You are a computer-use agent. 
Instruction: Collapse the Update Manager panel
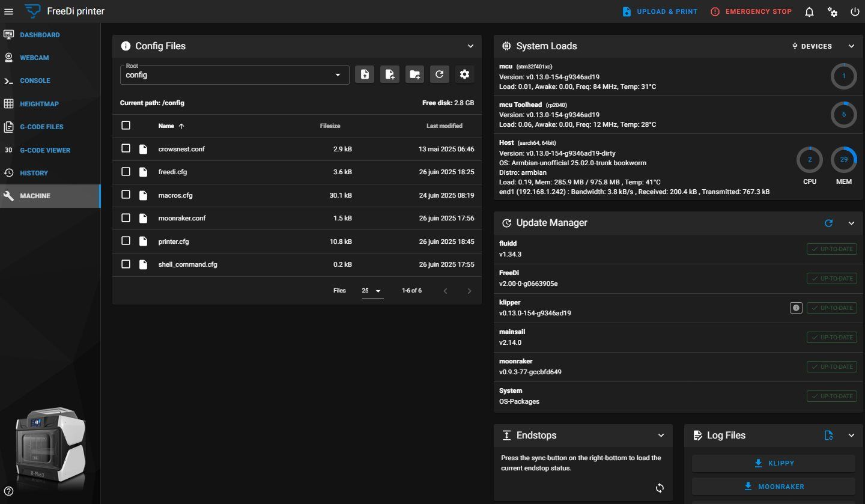tap(851, 223)
